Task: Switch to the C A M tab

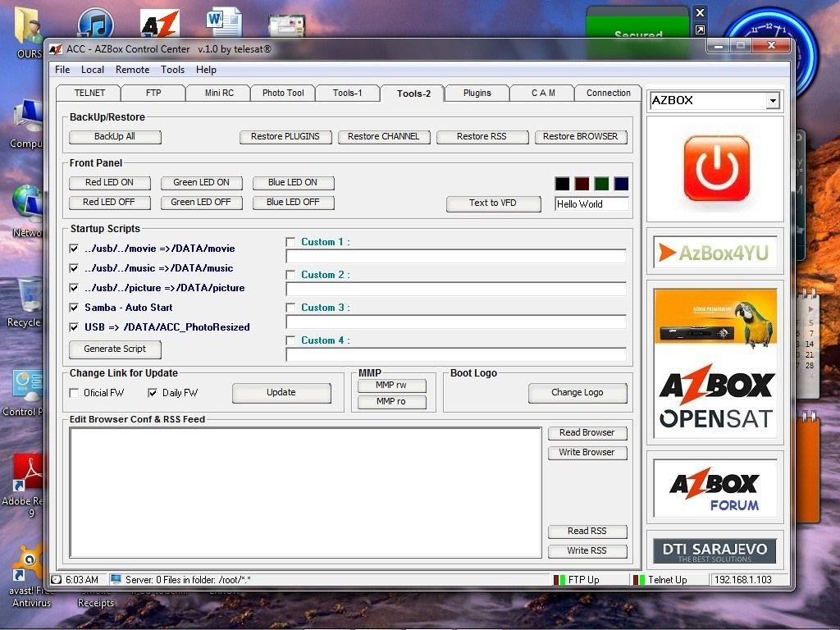Action: pyautogui.click(x=543, y=93)
